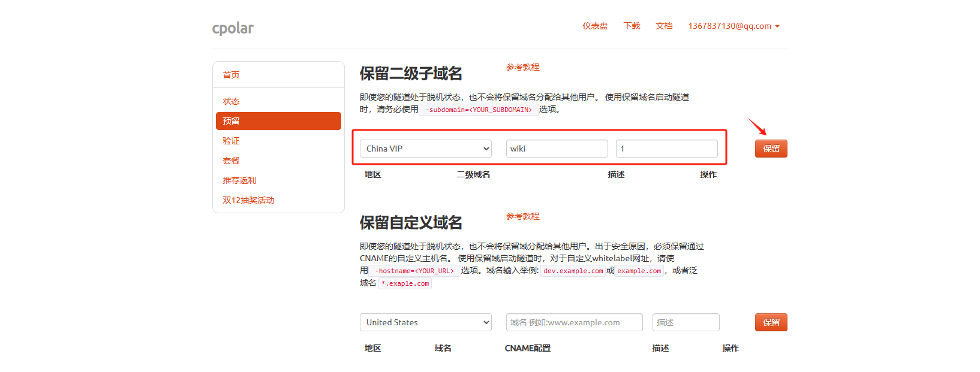Click 保留 button to reserve the subdomain
980x372 pixels.
(771, 149)
